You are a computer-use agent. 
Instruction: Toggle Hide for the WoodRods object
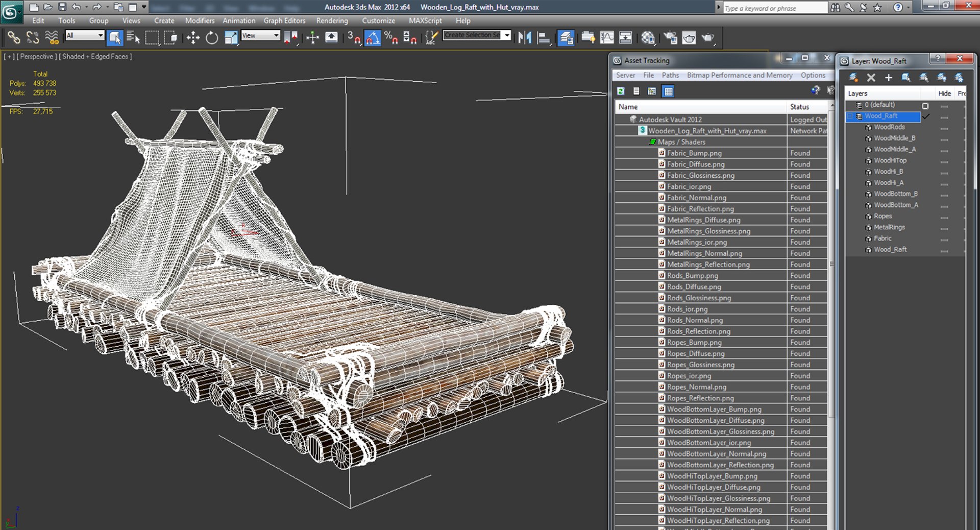click(x=944, y=128)
